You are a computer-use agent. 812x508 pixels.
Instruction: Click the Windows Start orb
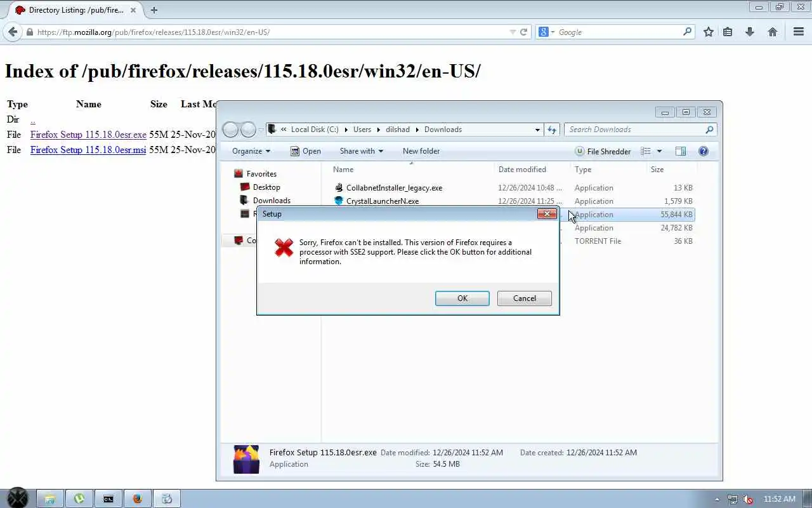click(x=17, y=498)
